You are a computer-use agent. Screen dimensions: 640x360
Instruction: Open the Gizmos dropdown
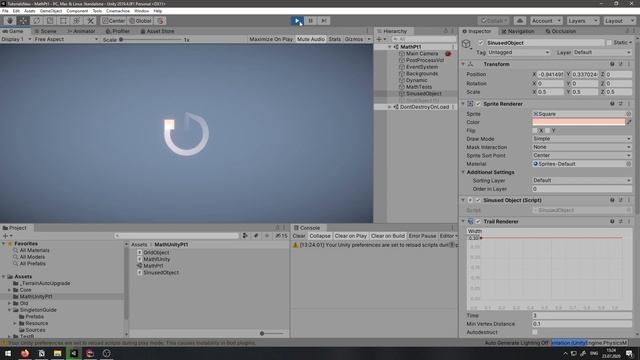357,39
